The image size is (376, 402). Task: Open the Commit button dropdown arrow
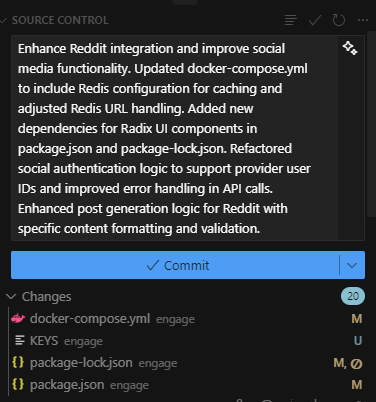point(352,265)
